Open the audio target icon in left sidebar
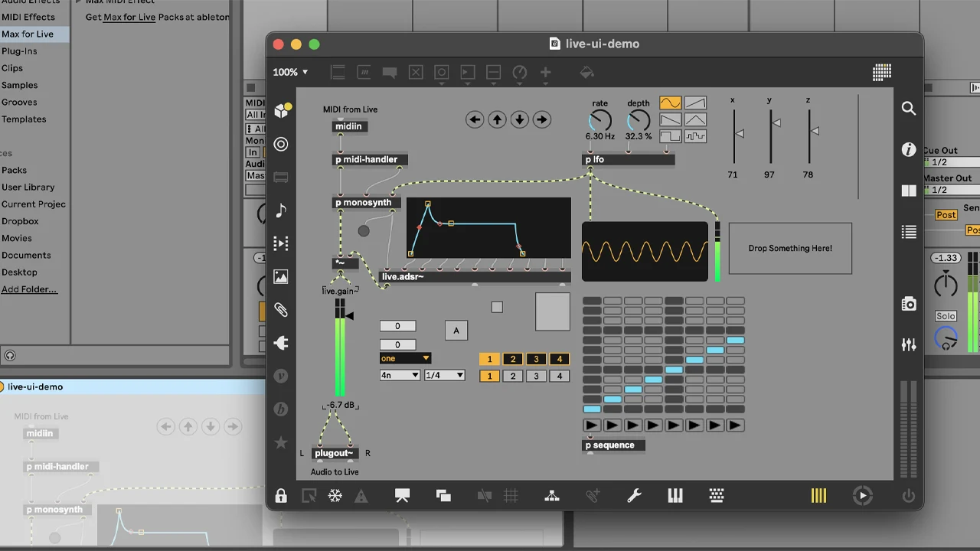This screenshot has height=551, width=980. 281,144
